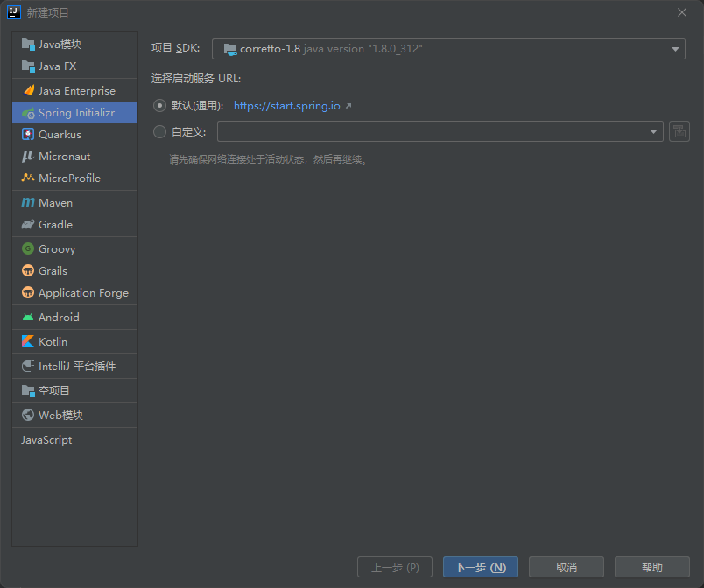Open the 项目 SDK dropdown
The image size is (704, 588).
(448, 50)
